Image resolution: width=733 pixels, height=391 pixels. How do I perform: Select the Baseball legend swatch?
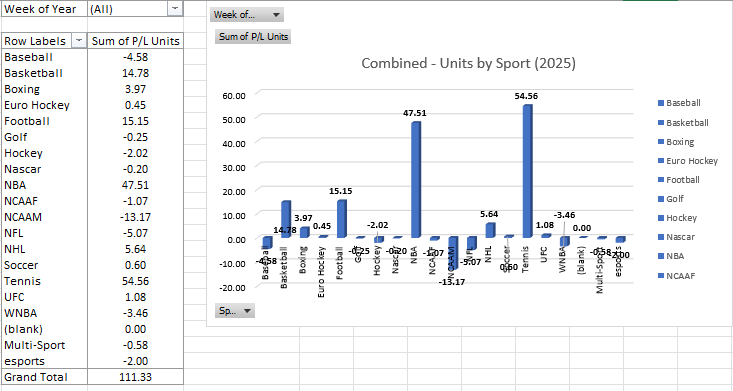[661, 103]
